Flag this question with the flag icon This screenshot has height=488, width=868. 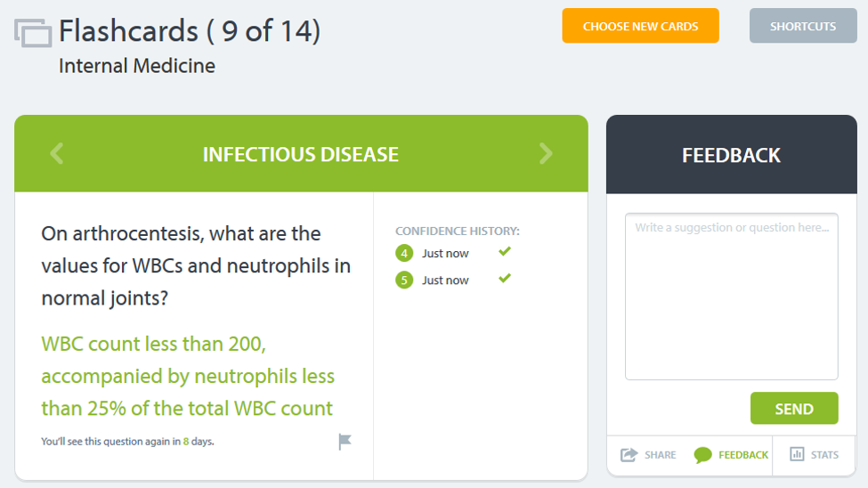coord(345,442)
